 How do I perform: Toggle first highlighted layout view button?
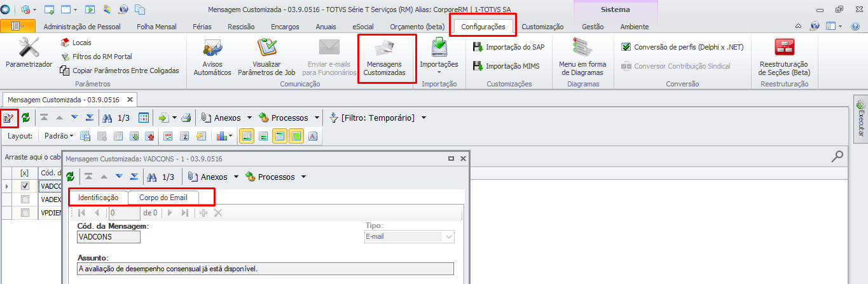click(x=247, y=136)
